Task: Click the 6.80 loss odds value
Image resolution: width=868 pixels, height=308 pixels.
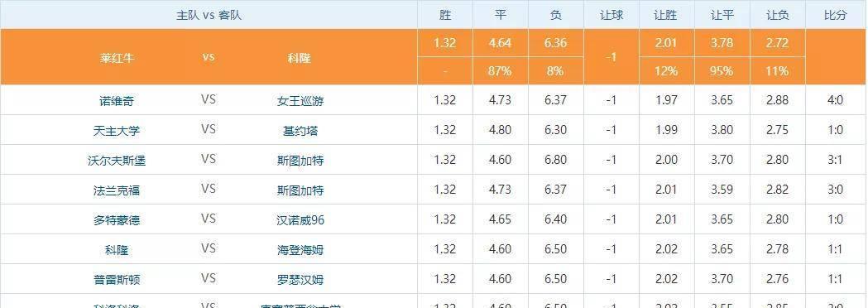Action: click(556, 160)
